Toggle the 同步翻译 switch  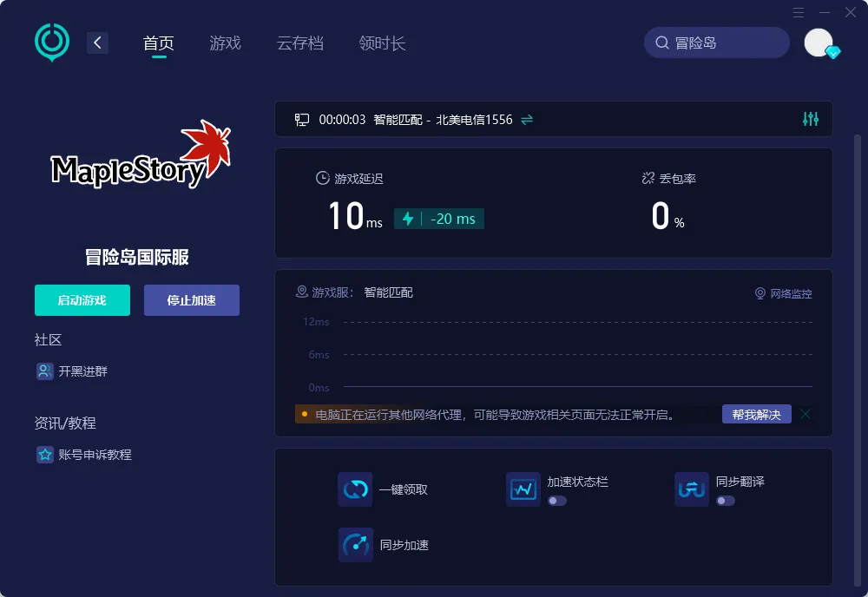pos(726,501)
